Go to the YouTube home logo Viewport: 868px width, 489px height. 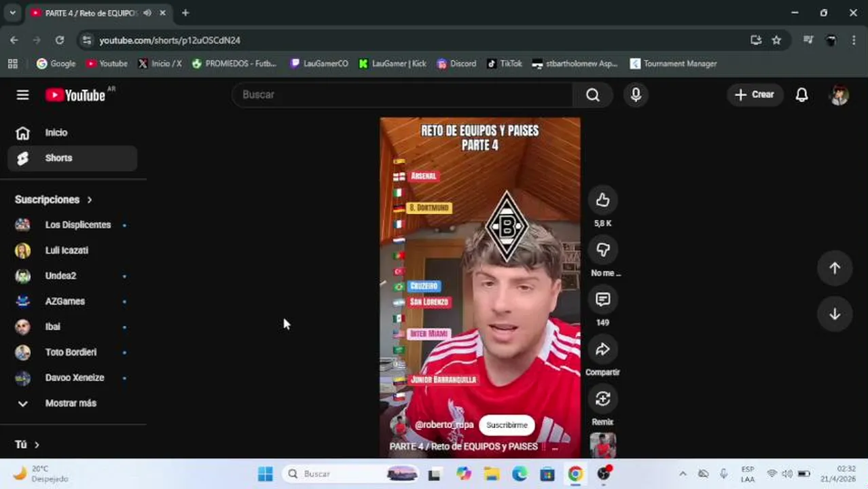coord(76,95)
